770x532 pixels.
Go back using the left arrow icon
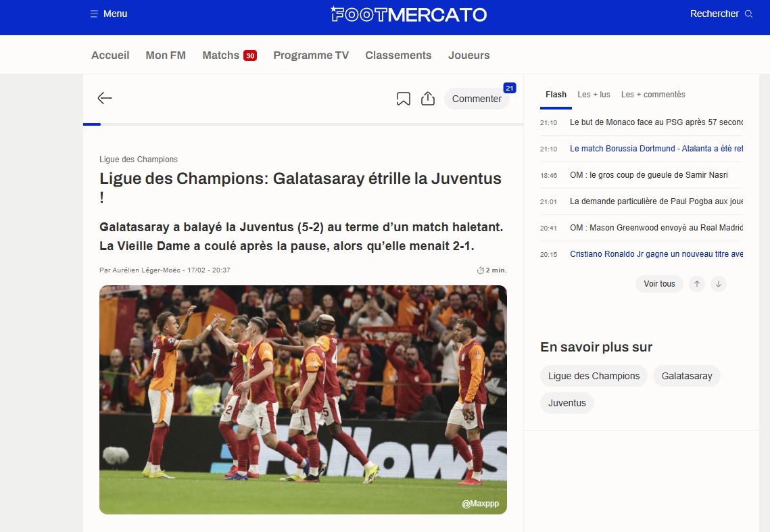(x=105, y=98)
